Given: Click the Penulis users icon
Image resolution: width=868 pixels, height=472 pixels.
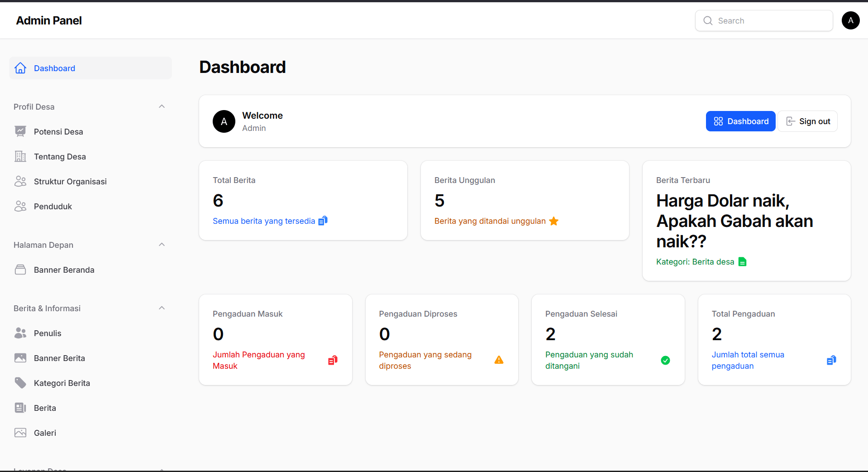Looking at the screenshot, I should (x=20, y=333).
